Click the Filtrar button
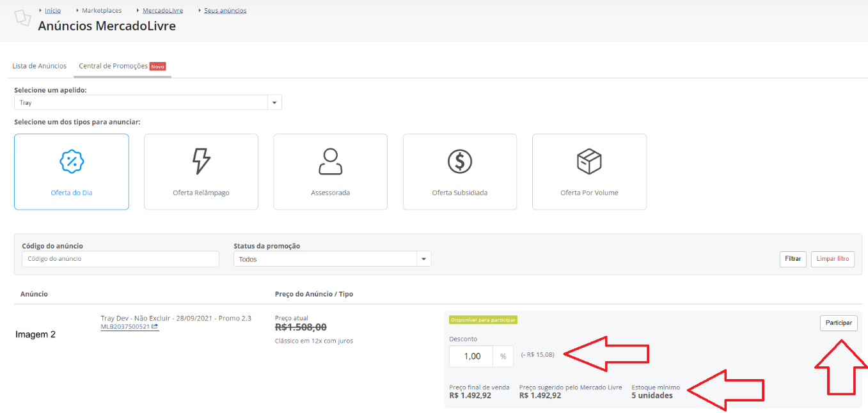The image size is (868, 413). 793,259
